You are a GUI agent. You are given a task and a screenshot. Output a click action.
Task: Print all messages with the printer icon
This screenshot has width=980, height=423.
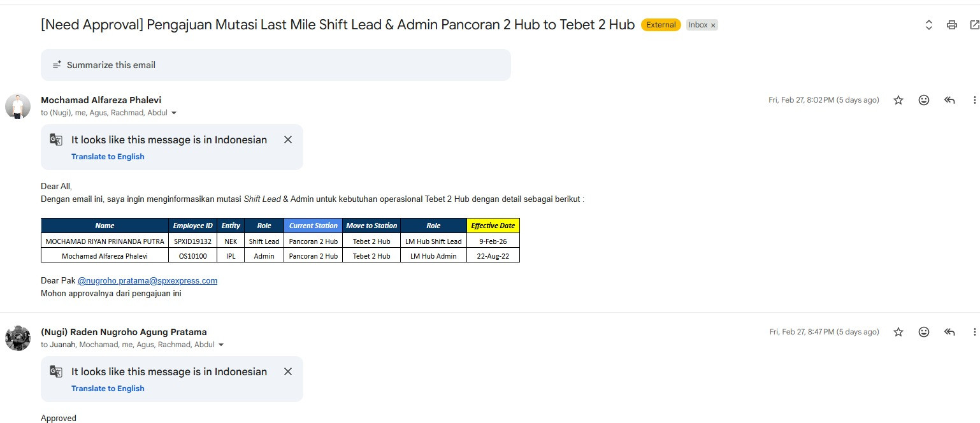952,25
